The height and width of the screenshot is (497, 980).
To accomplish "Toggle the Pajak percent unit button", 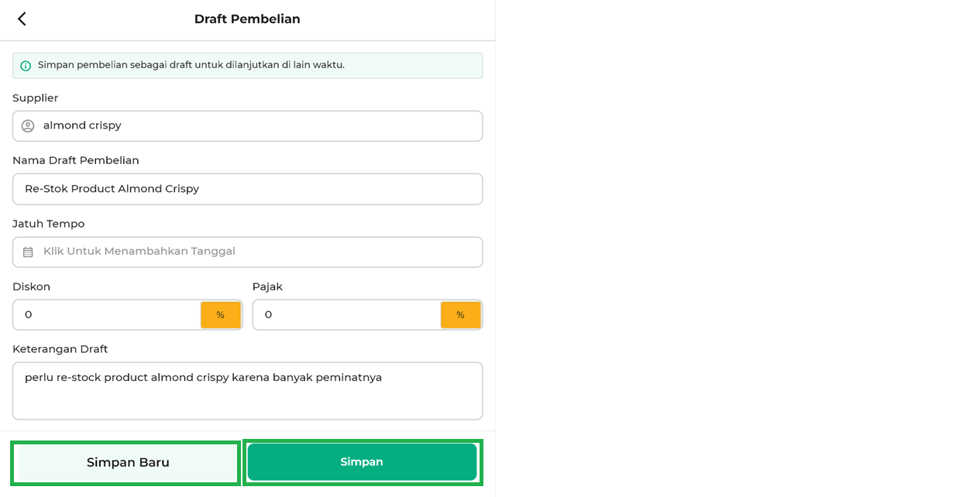I will click(x=460, y=315).
